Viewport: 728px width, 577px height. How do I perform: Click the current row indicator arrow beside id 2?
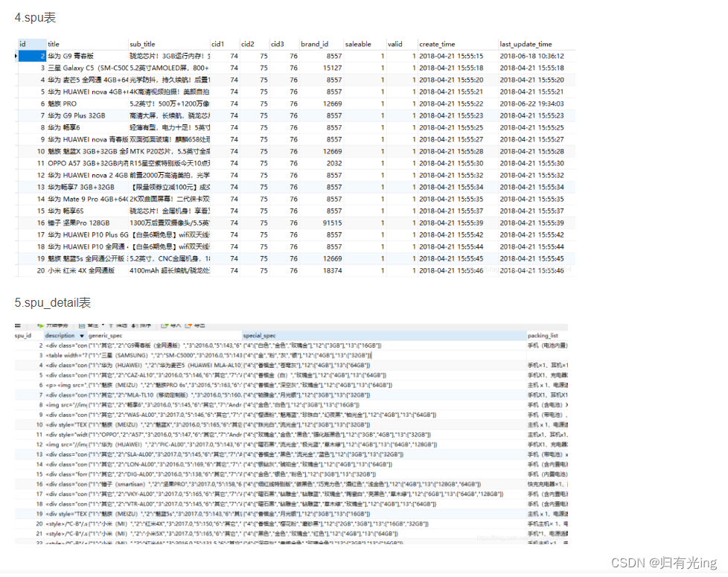pos(16,56)
